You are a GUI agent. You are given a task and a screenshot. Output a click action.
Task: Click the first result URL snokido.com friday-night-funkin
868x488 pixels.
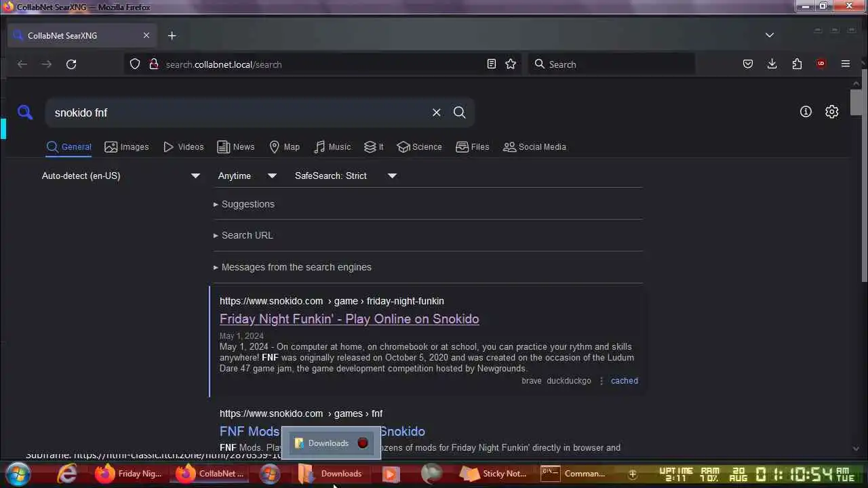(332, 301)
